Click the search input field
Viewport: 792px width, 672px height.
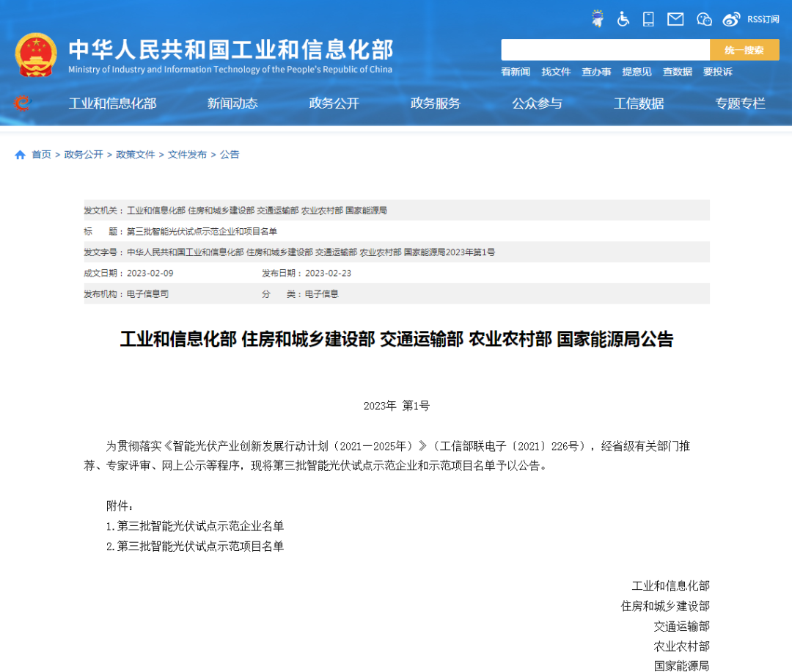605,50
